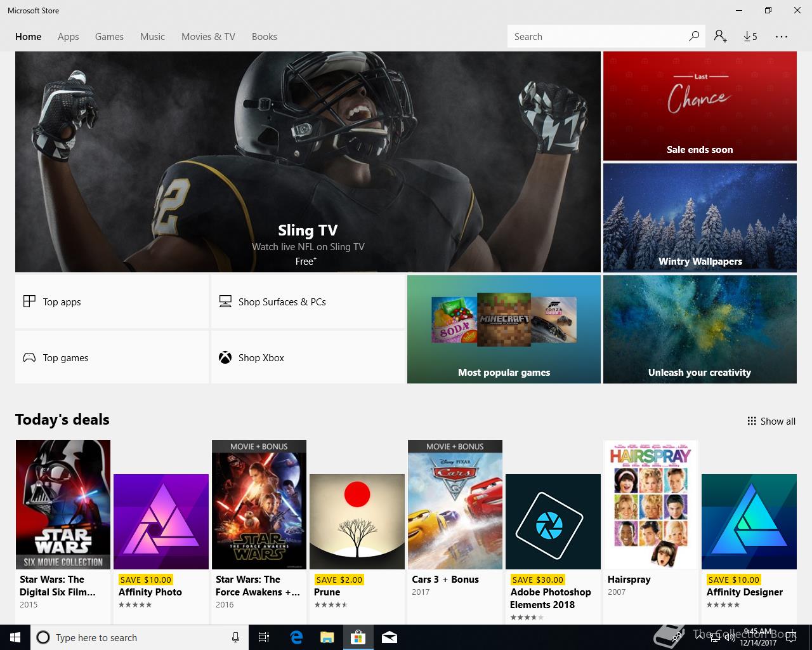
Task: Open the Mail app from the taskbar
Action: 390,637
